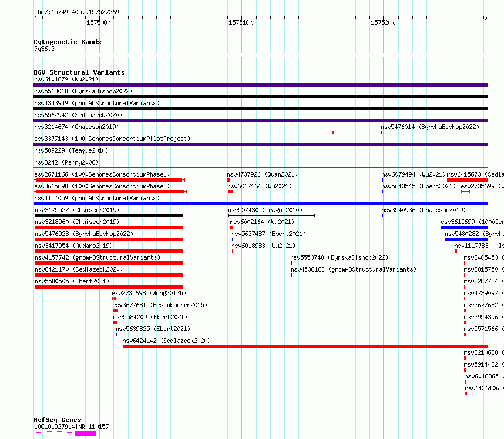This screenshot has height=439, width=504.
Task: Click the nsv507430 (Teague2010) label
Action: click(265, 210)
